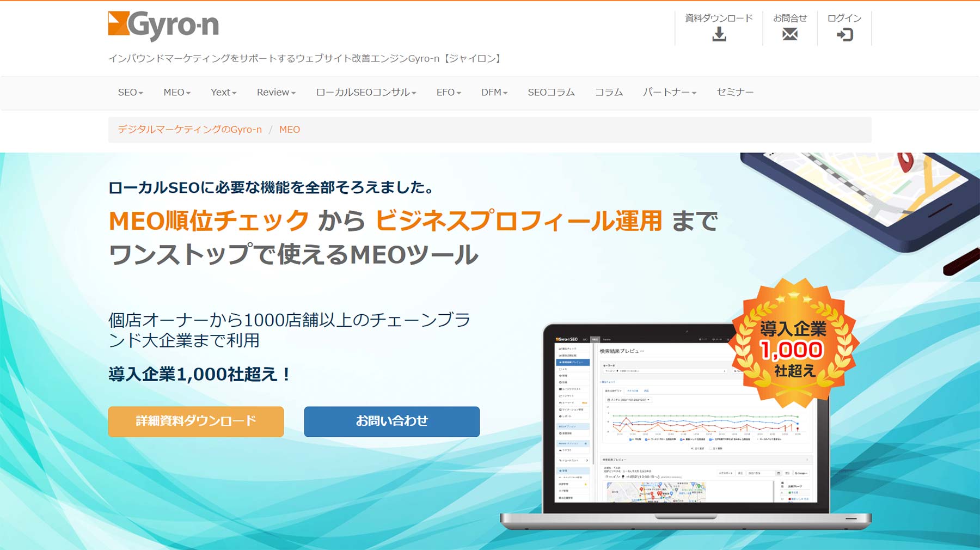The height and width of the screenshot is (550, 980).
Task: Click the download arrow icon under 資料ダウンロード
Action: coord(719,35)
